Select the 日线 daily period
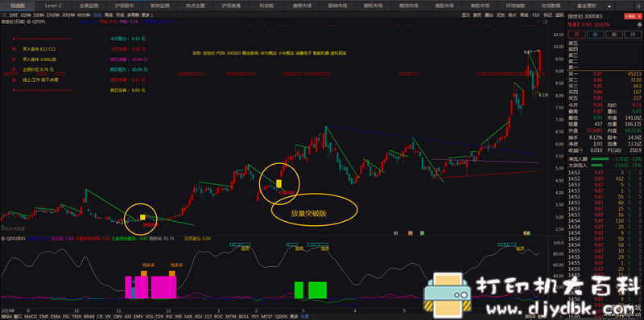Viewport: 644px width, 320px height. pos(97,14)
